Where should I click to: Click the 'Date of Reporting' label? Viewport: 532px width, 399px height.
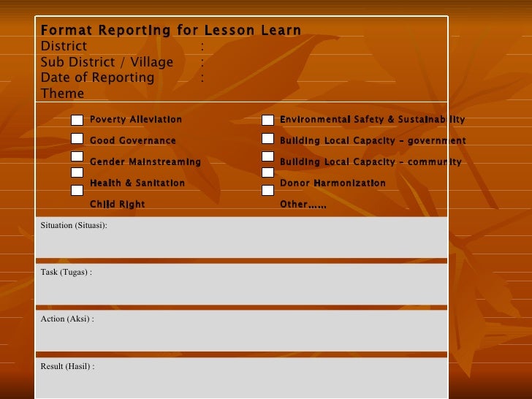[97, 77]
